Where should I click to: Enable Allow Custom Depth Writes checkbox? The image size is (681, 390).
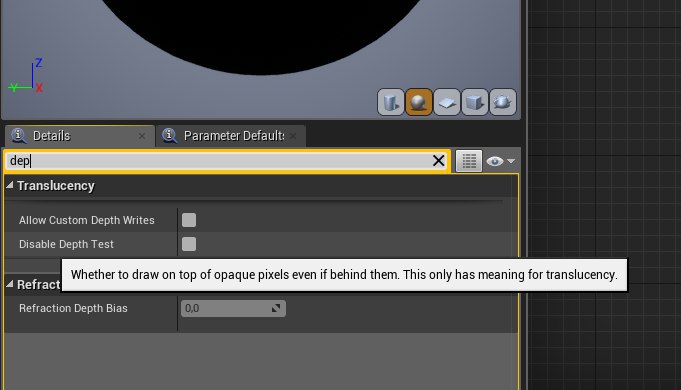[x=189, y=220]
